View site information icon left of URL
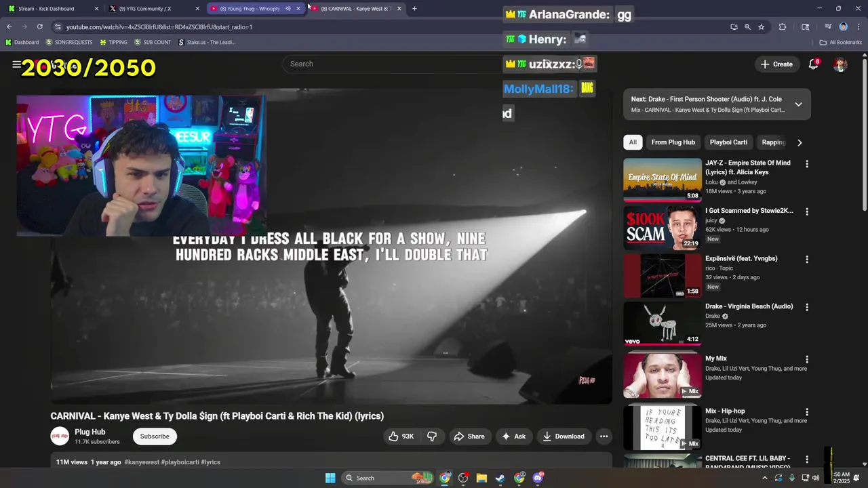 click(x=58, y=27)
